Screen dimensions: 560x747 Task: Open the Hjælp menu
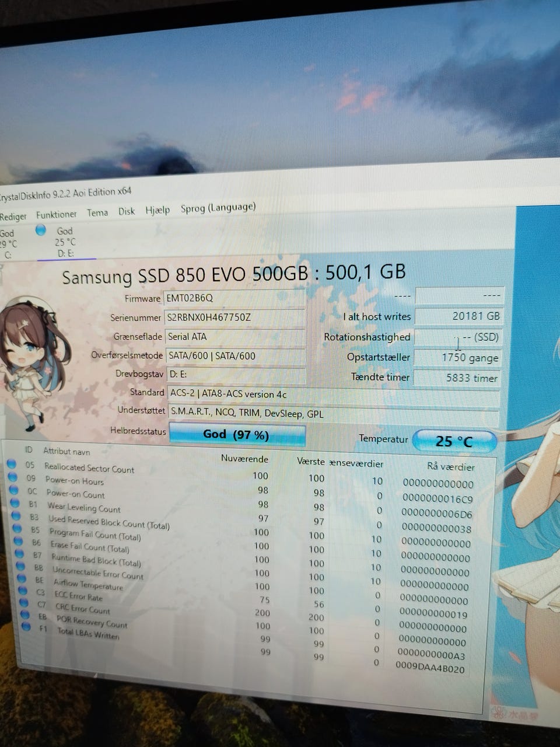coord(157,210)
